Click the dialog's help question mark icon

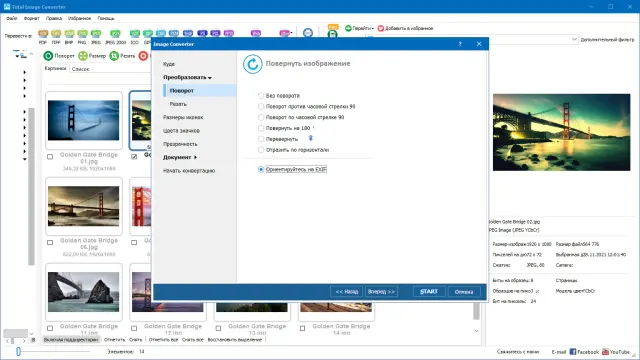(x=460, y=44)
